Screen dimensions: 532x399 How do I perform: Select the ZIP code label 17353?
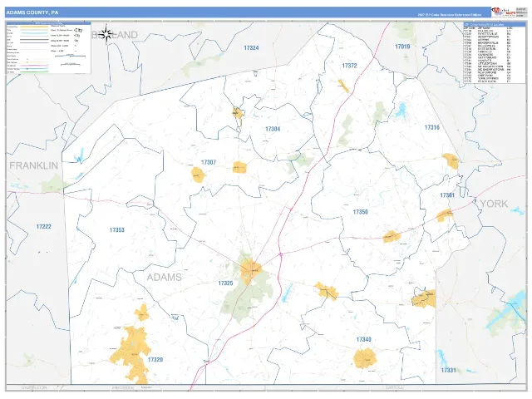pyautogui.click(x=116, y=230)
